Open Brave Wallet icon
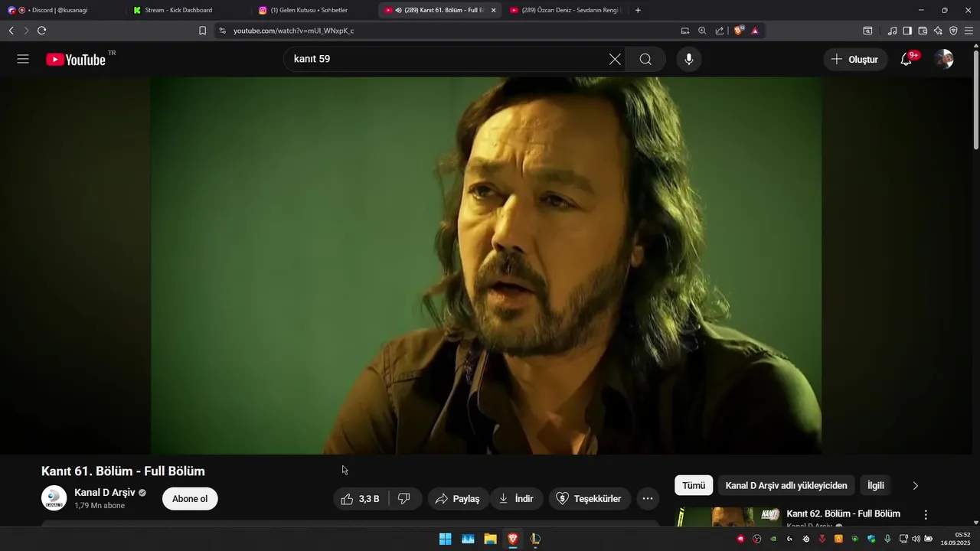The image size is (980, 551). tap(923, 31)
